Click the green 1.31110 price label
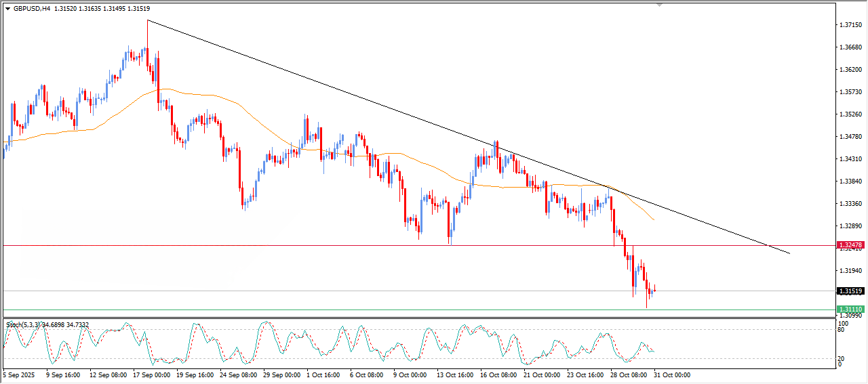The height and width of the screenshot is (384, 868). tap(850, 309)
